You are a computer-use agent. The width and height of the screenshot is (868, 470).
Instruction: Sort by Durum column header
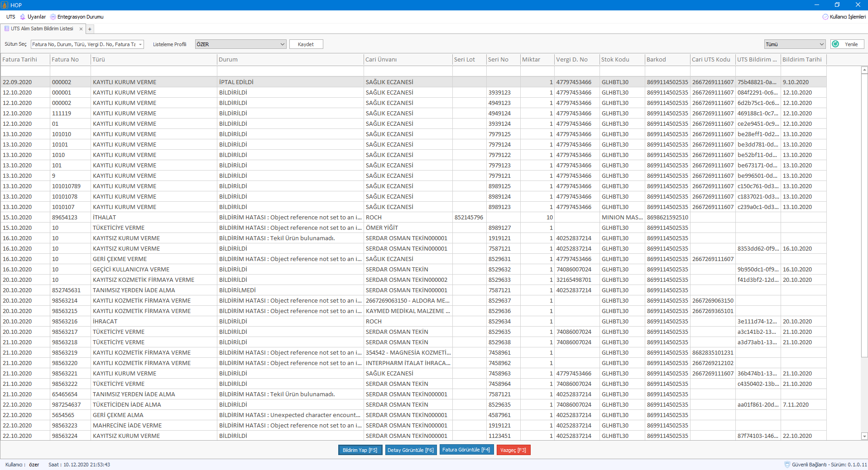pyautogui.click(x=290, y=59)
